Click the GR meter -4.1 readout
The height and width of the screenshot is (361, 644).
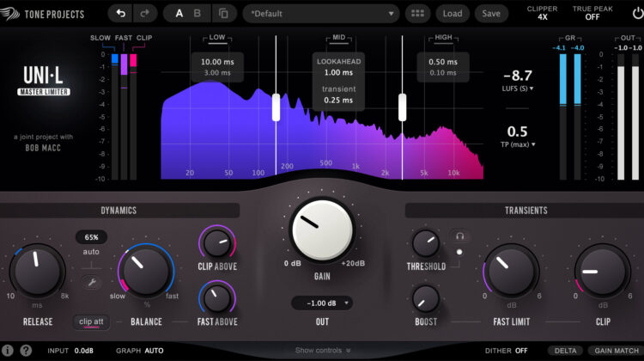(559, 48)
